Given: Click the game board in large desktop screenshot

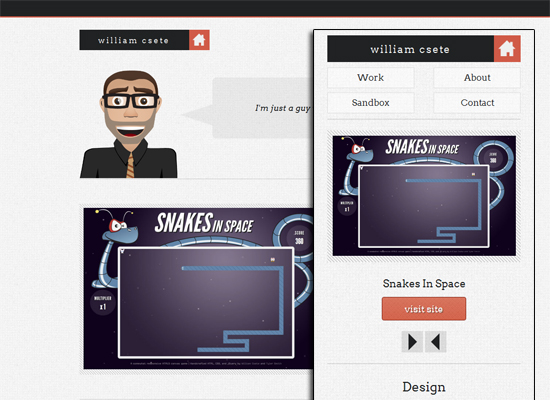Looking at the screenshot, I should click(x=206, y=302).
